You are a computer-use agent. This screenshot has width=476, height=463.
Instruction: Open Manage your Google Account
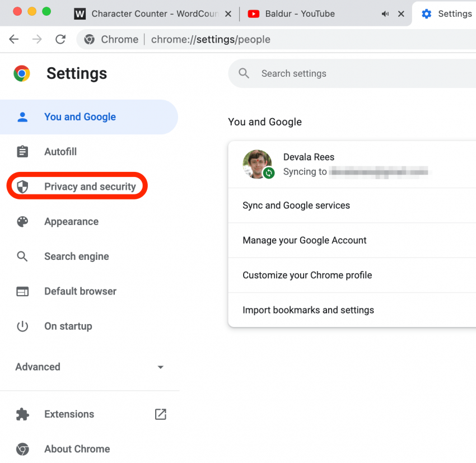coord(352,240)
